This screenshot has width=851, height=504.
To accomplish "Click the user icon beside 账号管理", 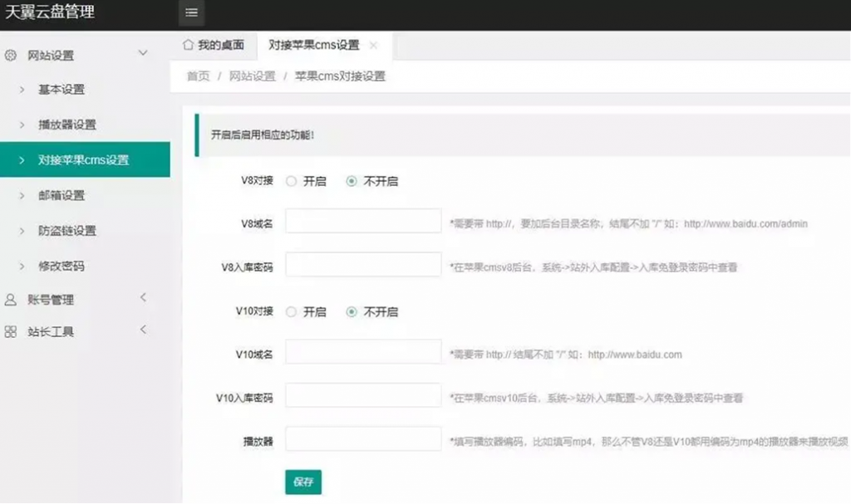I will pos(9,301).
